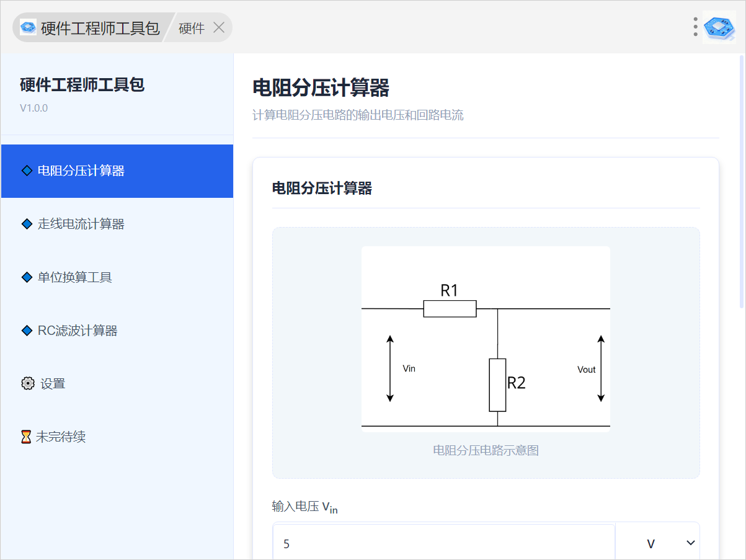Click the gear icon in the sidebar
The height and width of the screenshot is (560, 746).
tap(27, 384)
